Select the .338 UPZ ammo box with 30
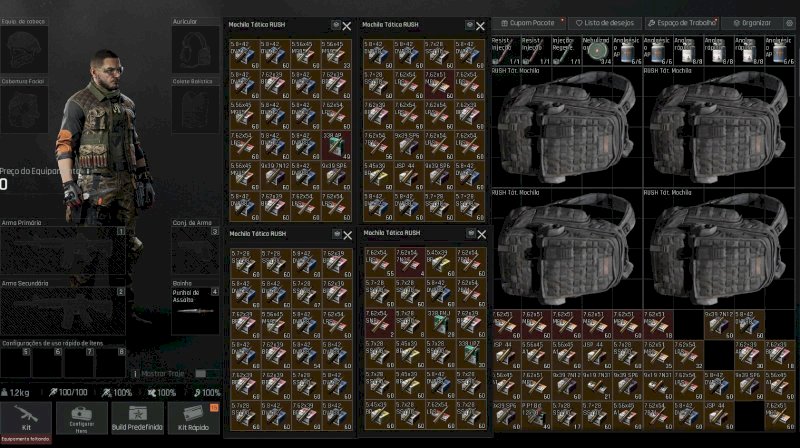Viewport: 800px width, 448px height. coord(471,355)
